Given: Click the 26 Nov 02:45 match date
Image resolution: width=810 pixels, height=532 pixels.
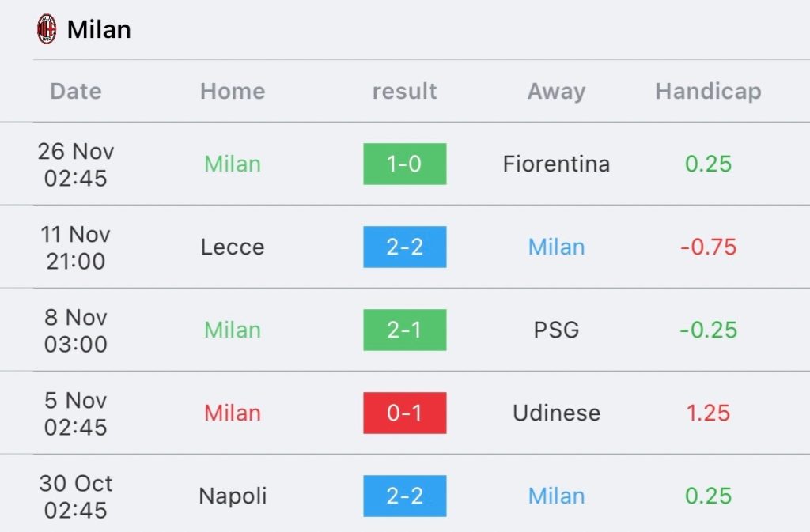Looking at the screenshot, I should pos(76,164).
